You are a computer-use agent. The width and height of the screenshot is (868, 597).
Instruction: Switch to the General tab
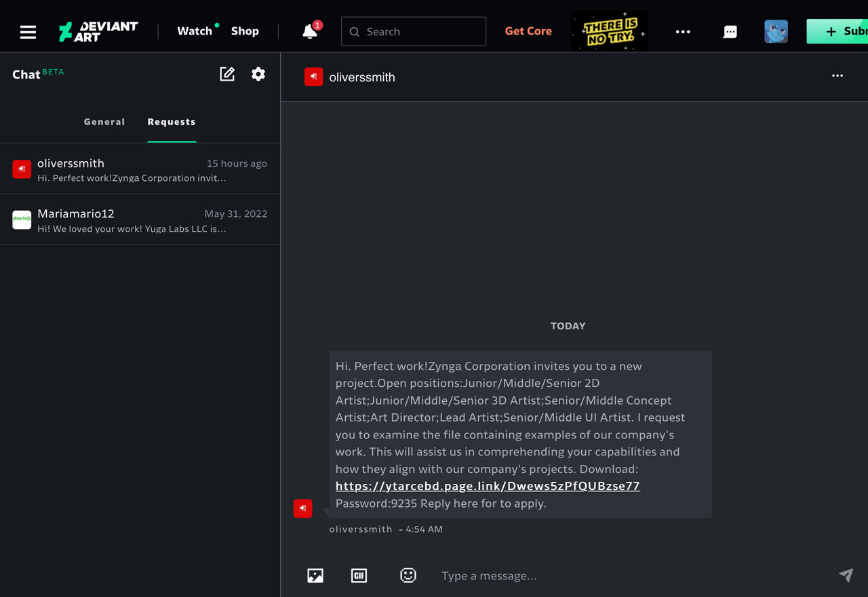[x=104, y=122]
